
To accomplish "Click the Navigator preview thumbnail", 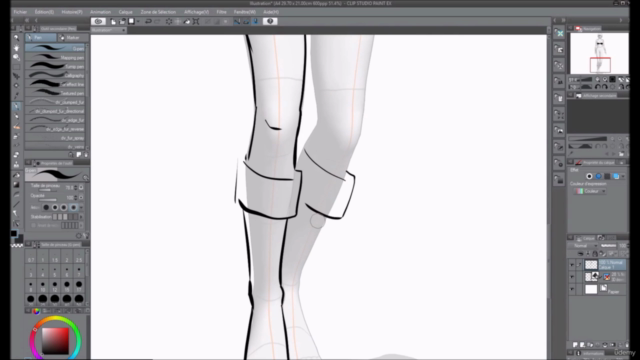I will (x=599, y=53).
